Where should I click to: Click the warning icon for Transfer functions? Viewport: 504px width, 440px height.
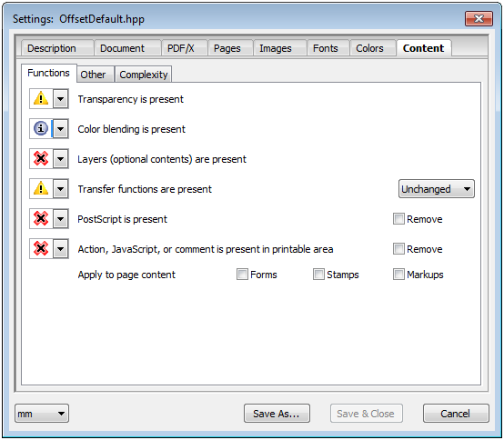click(x=41, y=188)
